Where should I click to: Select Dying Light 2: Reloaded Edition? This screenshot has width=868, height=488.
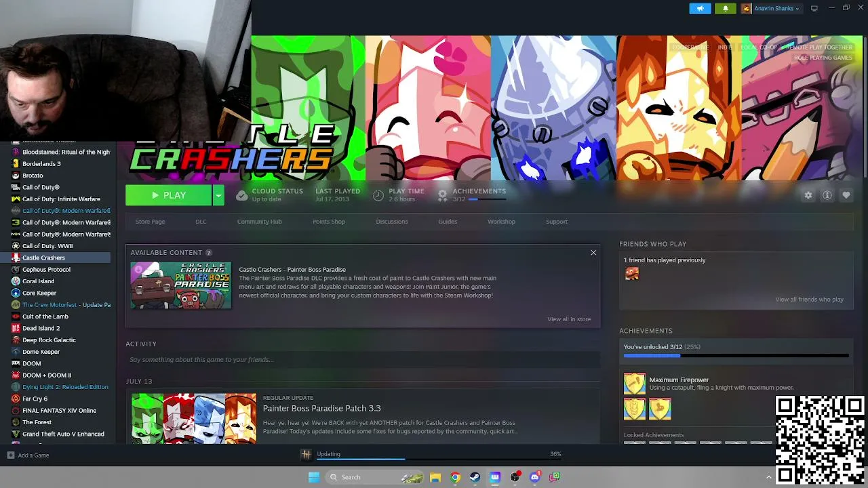pos(65,387)
